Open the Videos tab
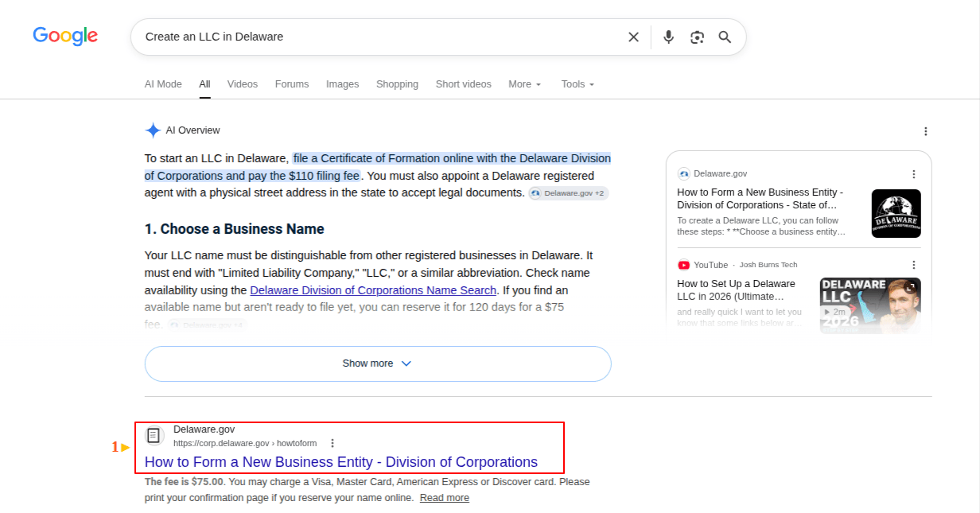The image size is (980, 513). point(243,84)
